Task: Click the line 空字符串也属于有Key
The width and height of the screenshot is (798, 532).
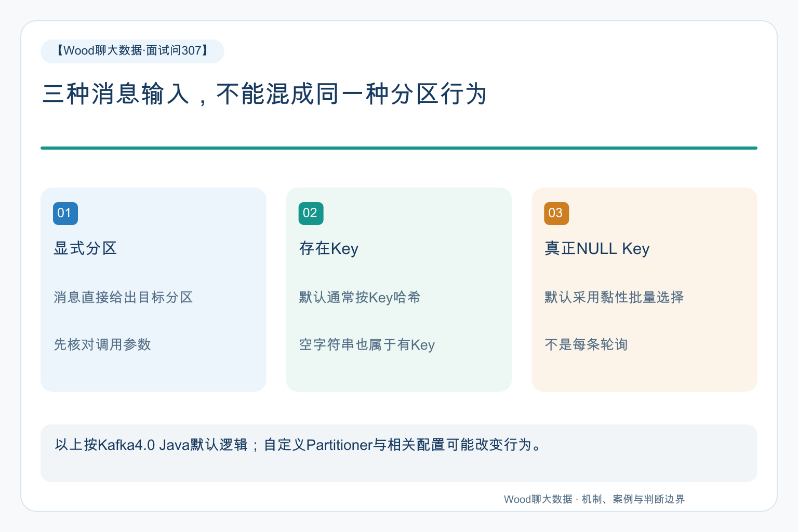Action: pos(367,344)
